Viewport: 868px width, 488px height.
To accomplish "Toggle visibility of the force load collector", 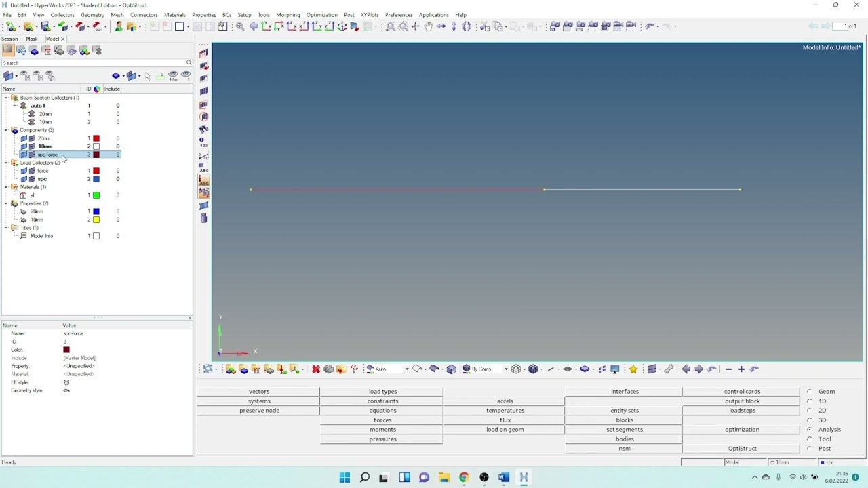I will point(24,171).
